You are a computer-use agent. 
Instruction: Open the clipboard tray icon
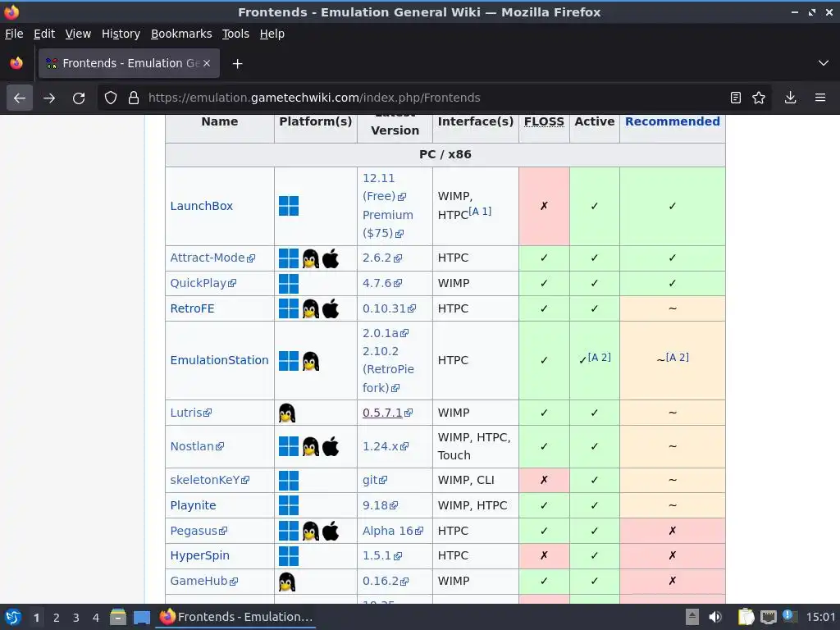tap(746, 617)
